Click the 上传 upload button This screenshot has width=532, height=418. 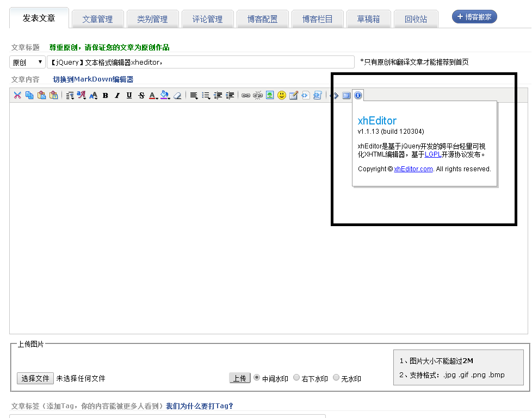pyautogui.click(x=239, y=378)
